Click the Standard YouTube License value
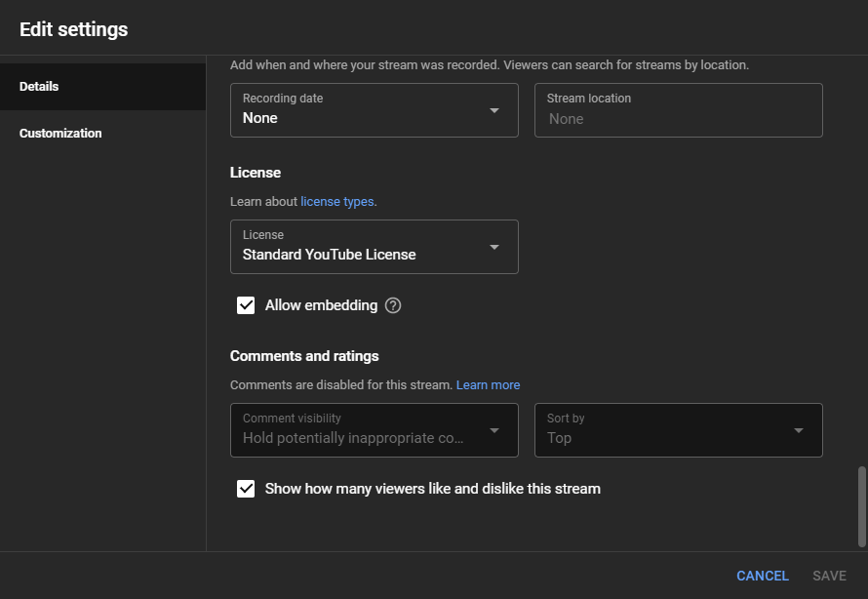 pos(331,254)
